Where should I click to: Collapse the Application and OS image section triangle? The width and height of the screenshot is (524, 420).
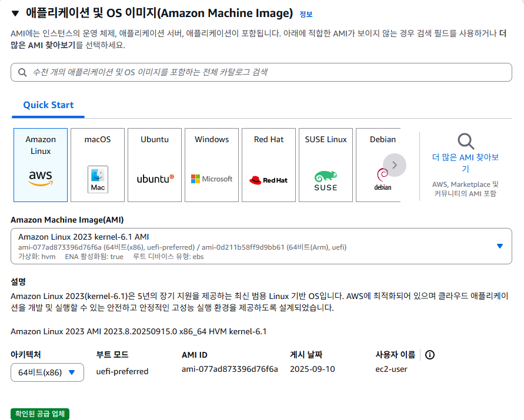coord(15,14)
